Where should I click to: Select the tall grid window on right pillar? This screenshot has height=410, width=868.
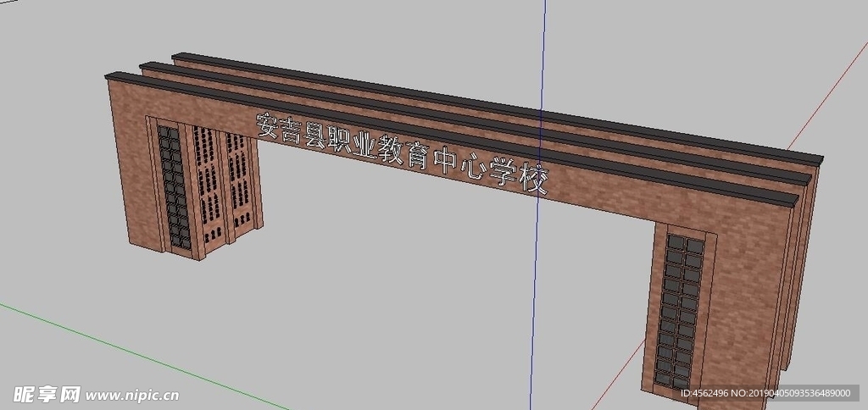[681, 312]
